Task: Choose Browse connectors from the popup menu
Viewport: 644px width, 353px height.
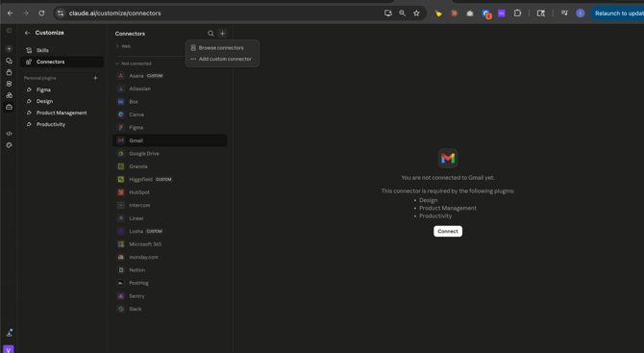Action: click(x=222, y=48)
